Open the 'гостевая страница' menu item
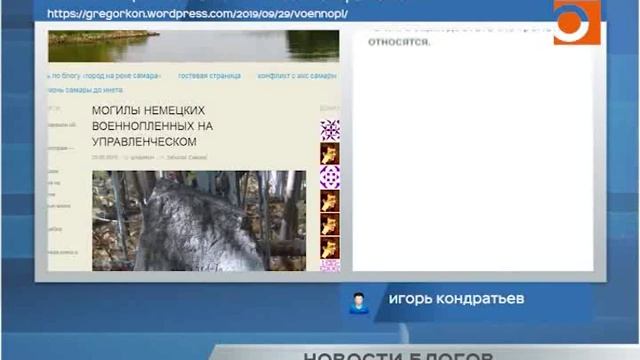The image size is (640, 360). pyautogui.click(x=209, y=76)
